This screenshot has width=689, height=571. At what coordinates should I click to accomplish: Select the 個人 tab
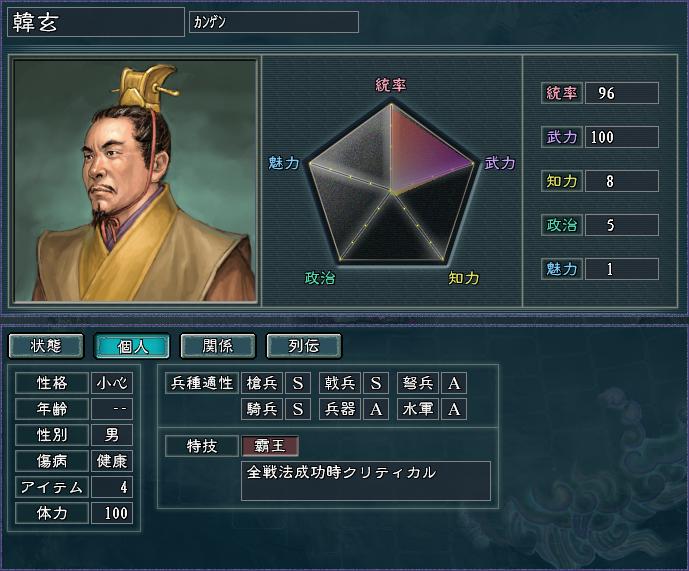(x=132, y=346)
